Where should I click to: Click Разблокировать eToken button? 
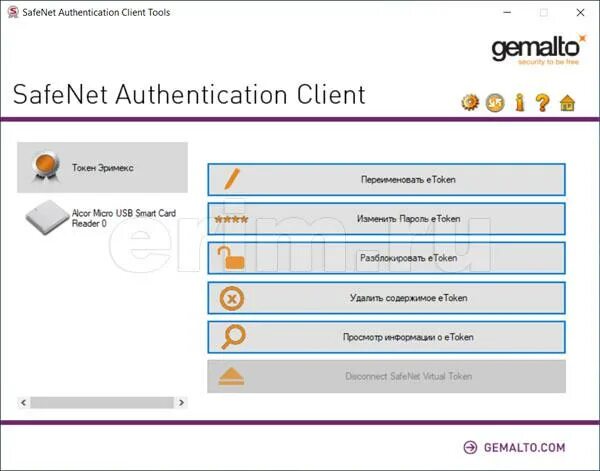pyautogui.click(x=386, y=258)
